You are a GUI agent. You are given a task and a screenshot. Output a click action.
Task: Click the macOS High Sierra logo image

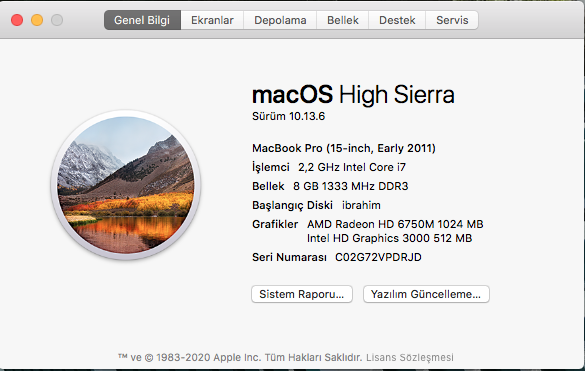[x=126, y=185]
